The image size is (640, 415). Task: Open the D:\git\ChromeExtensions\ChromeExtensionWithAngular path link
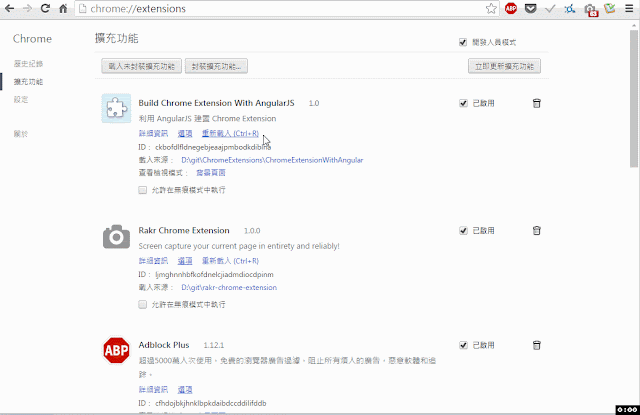tap(272, 160)
